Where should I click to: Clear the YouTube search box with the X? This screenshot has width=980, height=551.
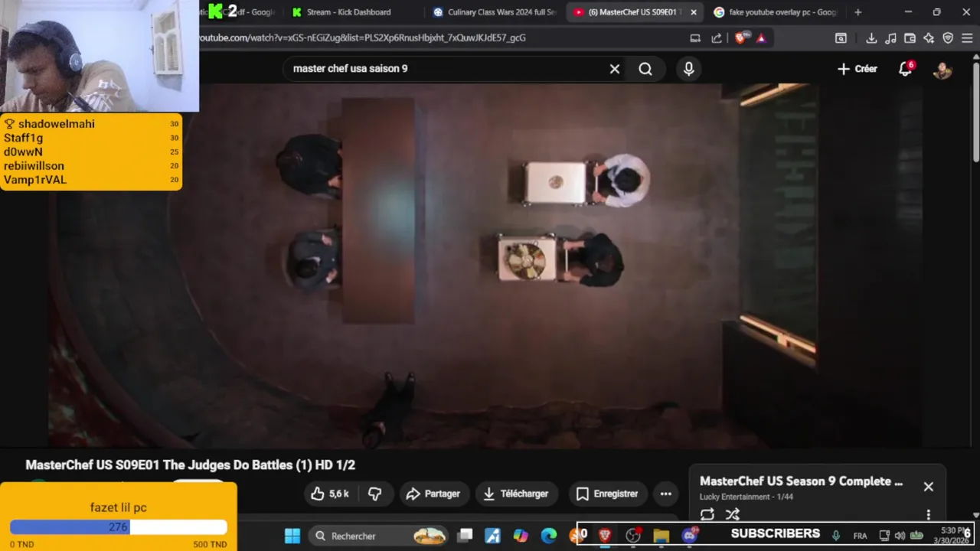(614, 69)
